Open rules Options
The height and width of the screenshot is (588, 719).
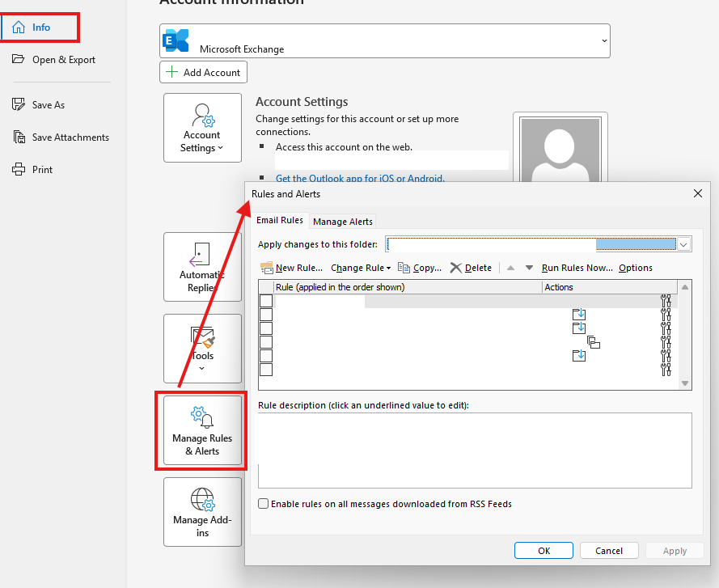[635, 268]
